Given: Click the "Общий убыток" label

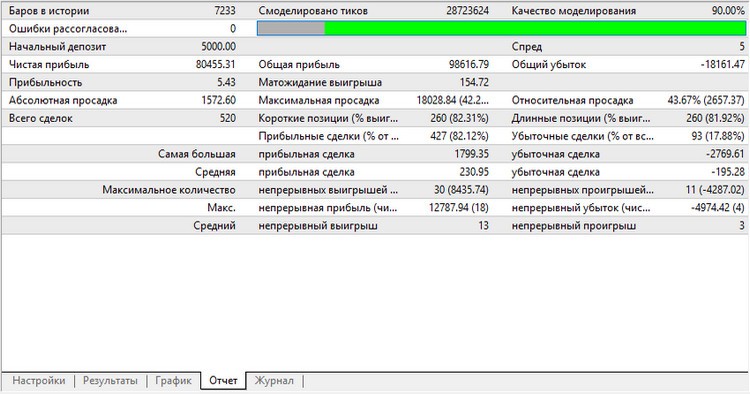Looking at the screenshot, I should 549,65.
